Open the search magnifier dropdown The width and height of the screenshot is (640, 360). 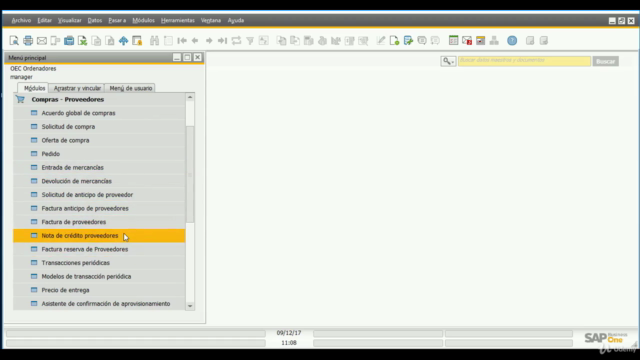pos(448,61)
